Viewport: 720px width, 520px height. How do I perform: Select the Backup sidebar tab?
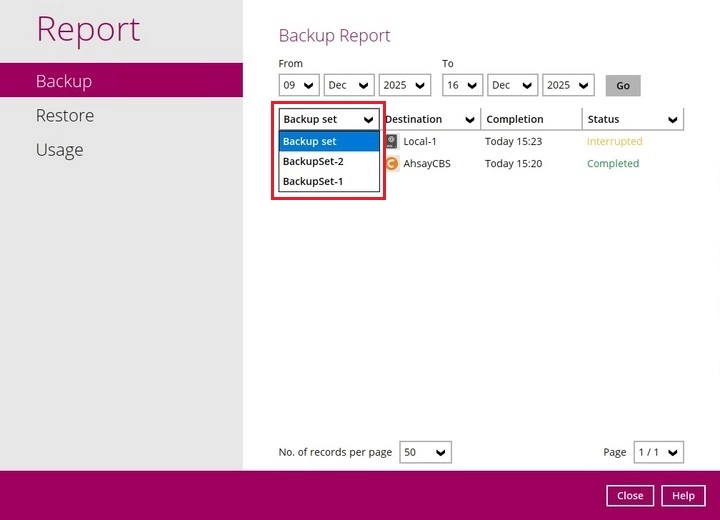click(64, 81)
